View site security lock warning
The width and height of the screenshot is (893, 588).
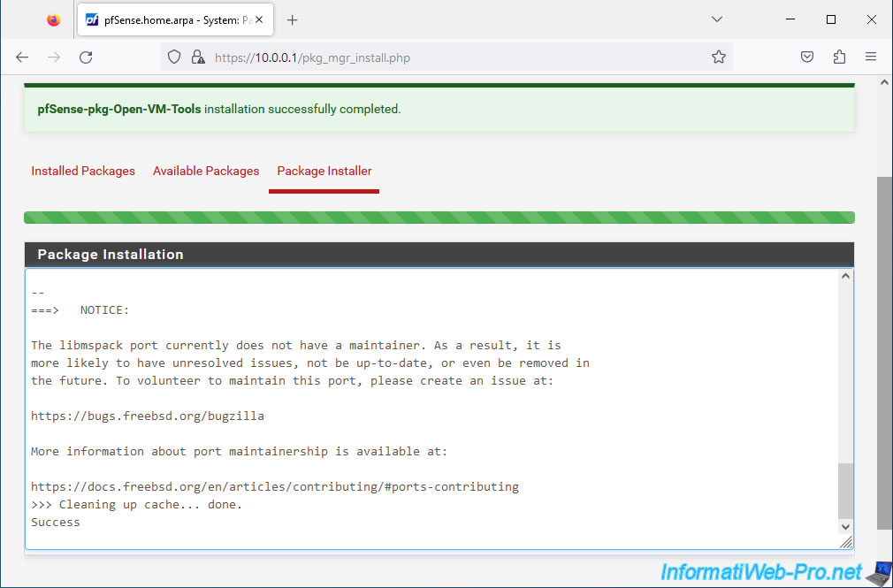pos(198,57)
